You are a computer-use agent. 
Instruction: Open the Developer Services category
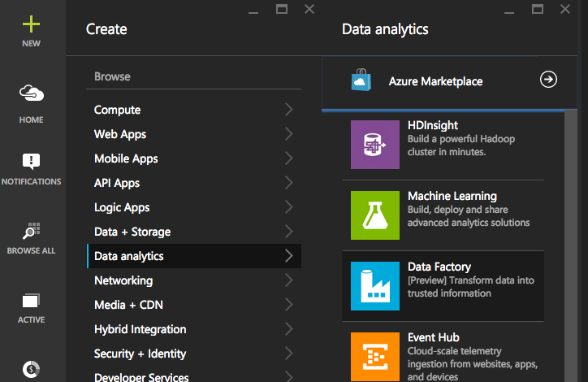[194, 375]
